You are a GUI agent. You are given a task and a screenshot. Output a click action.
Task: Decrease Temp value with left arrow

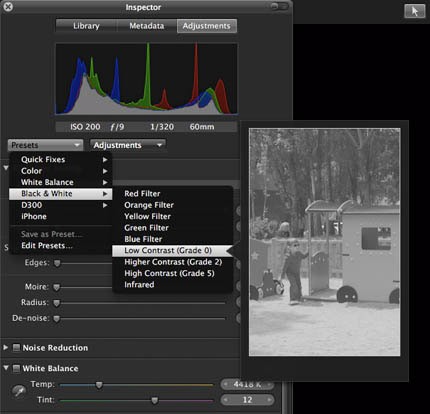tap(226, 384)
